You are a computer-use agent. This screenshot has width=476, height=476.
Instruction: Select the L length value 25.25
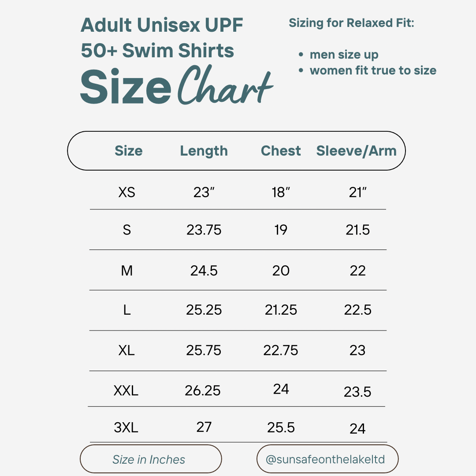click(204, 310)
